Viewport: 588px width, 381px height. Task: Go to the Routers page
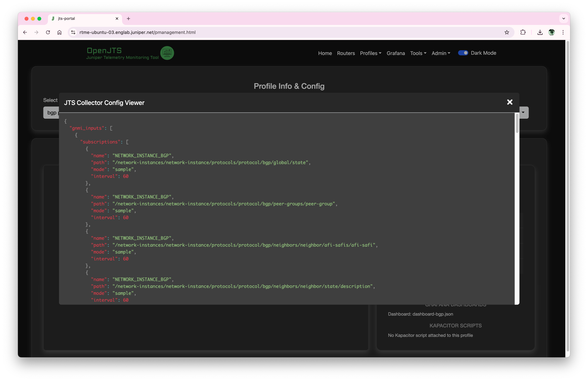(346, 53)
